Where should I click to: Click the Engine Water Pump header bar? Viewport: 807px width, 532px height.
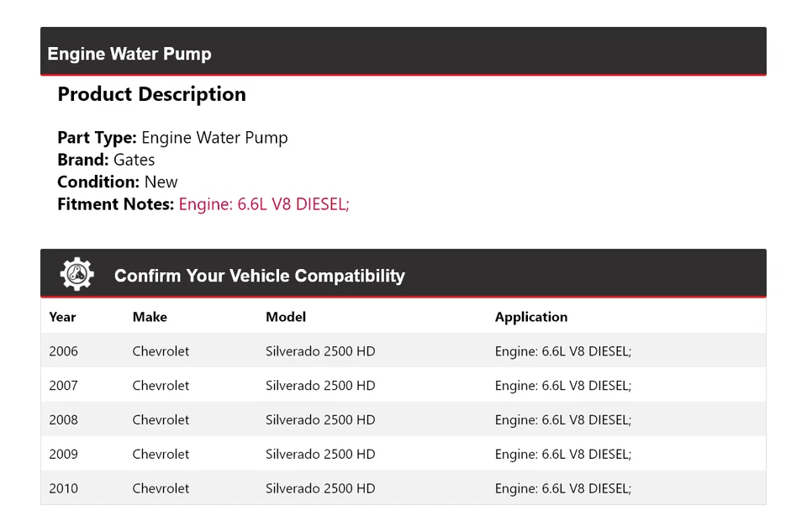point(403,54)
